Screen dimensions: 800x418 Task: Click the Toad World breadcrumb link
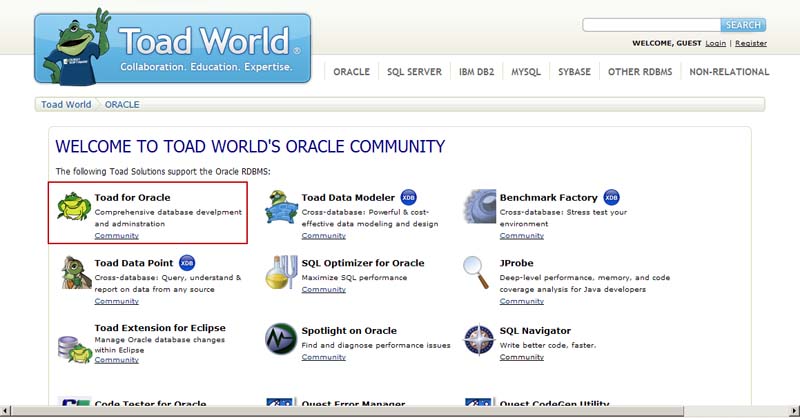click(x=66, y=104)
